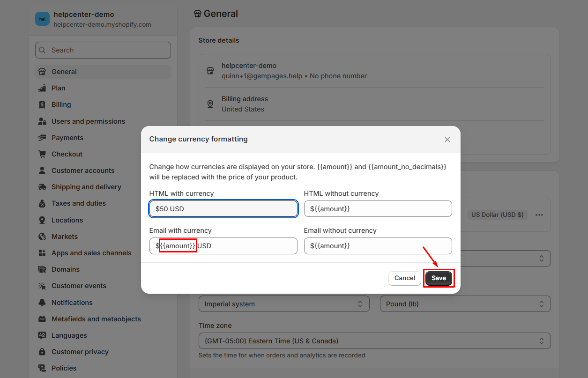Viewport: 588px width, 378px height.
Task: Click the Payments icon in sidebar
Action: [x=42, y=138]
